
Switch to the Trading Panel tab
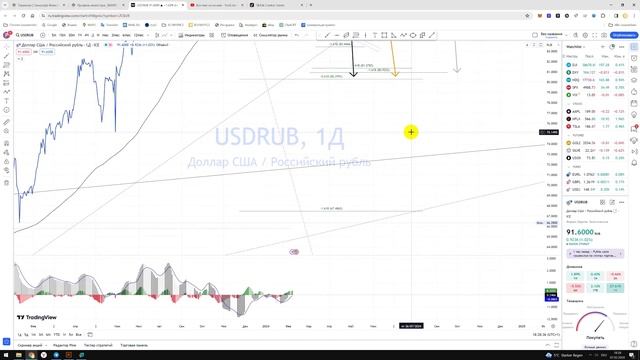(x=134, y=345)
